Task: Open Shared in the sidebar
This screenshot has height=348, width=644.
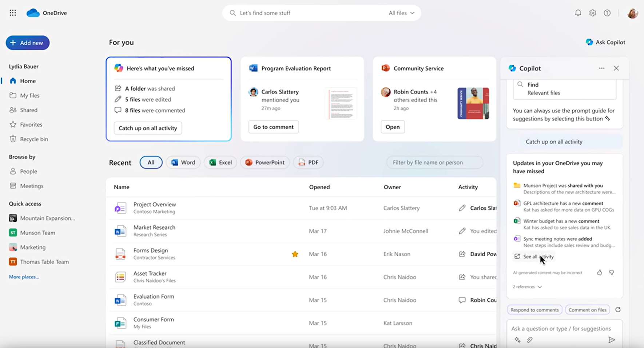Action: click(24, 110)
